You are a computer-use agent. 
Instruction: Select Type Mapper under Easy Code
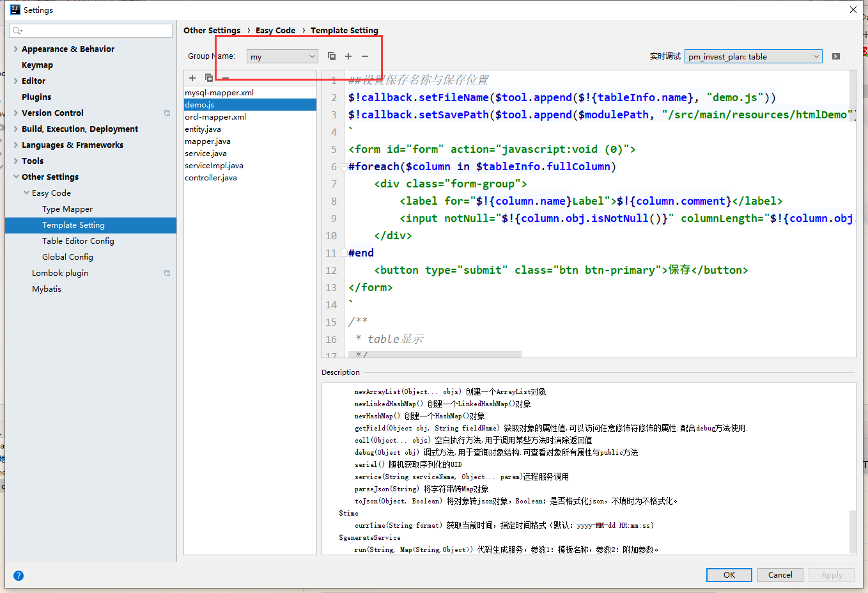[x=67, y=209]
